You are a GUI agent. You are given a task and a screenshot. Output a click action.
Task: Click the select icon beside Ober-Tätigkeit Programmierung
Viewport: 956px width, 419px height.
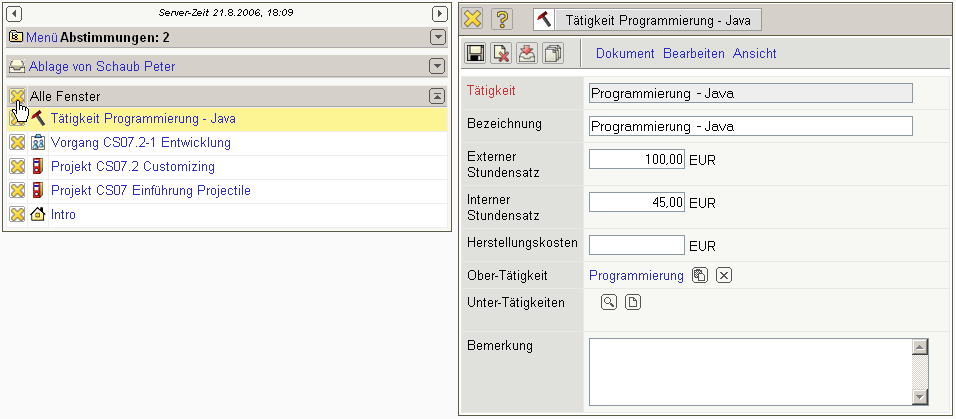tap(700, 275)
